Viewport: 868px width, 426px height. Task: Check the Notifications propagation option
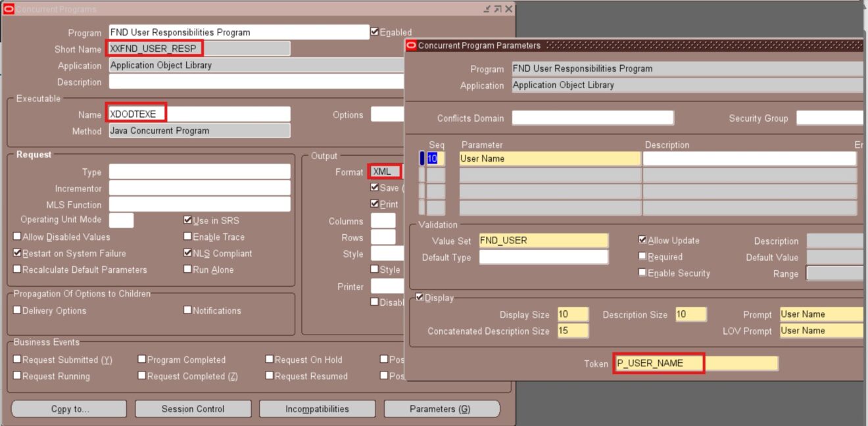click(x=187, y=310)
